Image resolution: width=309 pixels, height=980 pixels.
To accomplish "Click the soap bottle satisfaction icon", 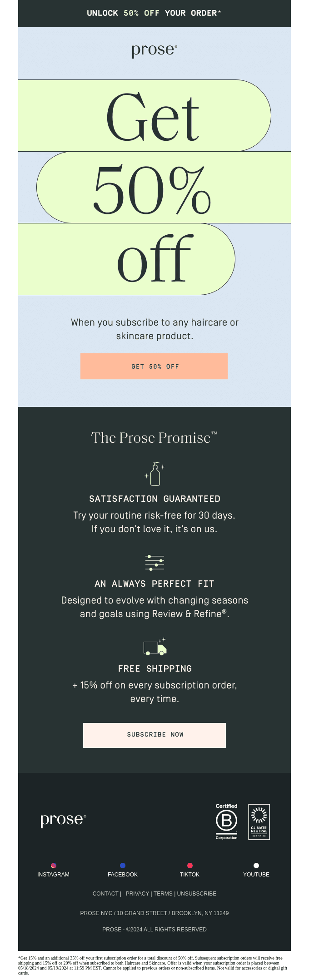I will [x=155, y=474].
